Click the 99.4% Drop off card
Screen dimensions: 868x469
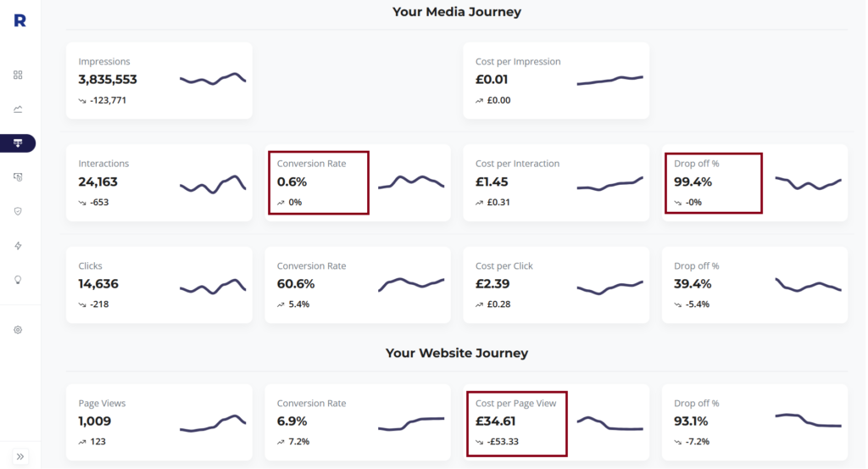(755, 182)
